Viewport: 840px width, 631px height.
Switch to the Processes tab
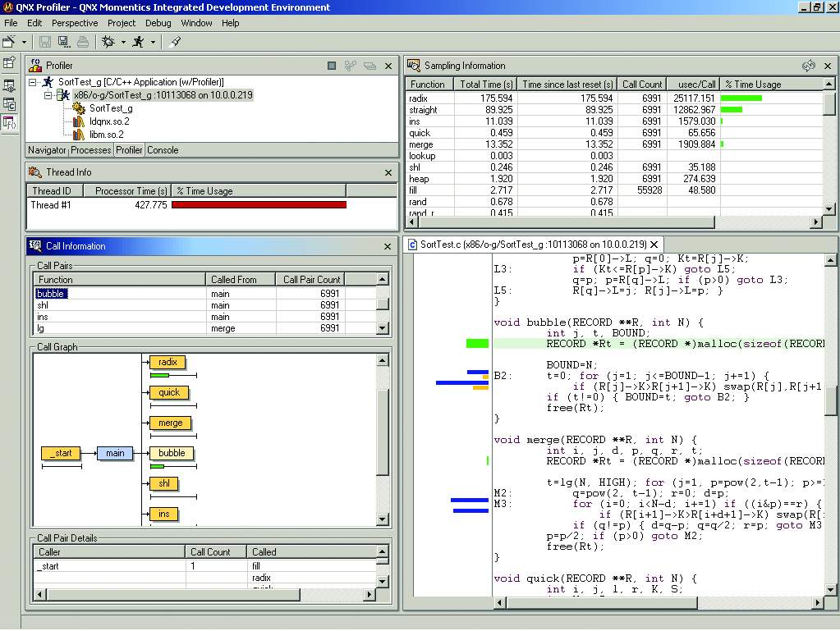[90, 150]
